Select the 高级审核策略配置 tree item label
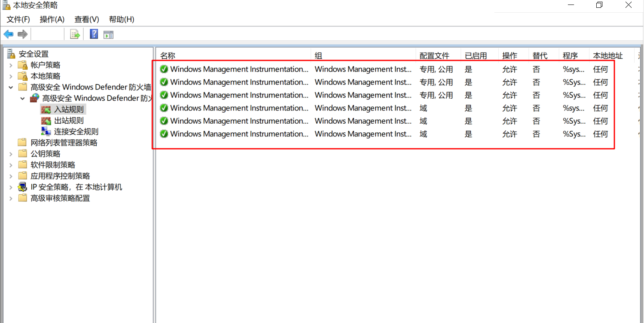The height and width of the screenshot is (323, 644). click(x=60, y=198)
